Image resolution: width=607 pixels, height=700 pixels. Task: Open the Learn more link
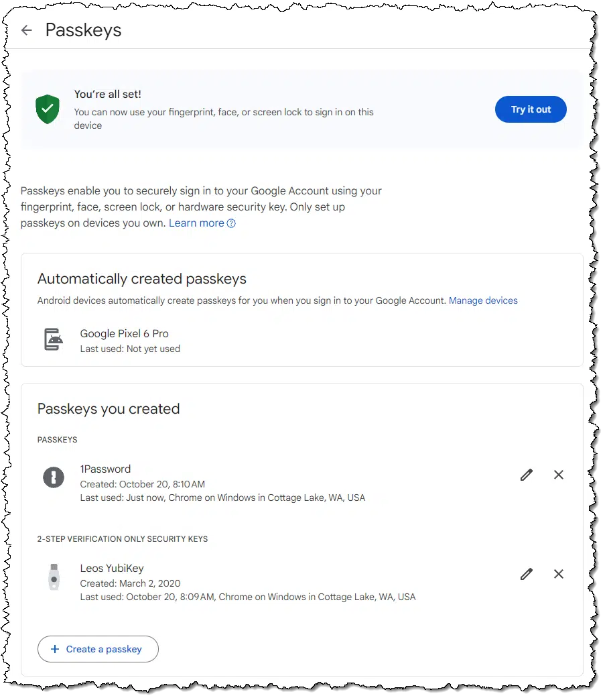pyautogui.click(x=196, y=223)
